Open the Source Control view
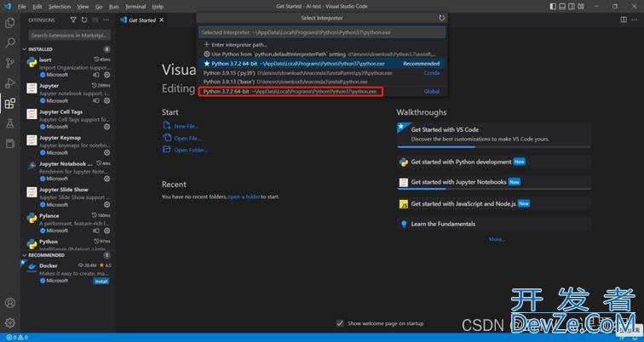 click(x=10, y=63)
